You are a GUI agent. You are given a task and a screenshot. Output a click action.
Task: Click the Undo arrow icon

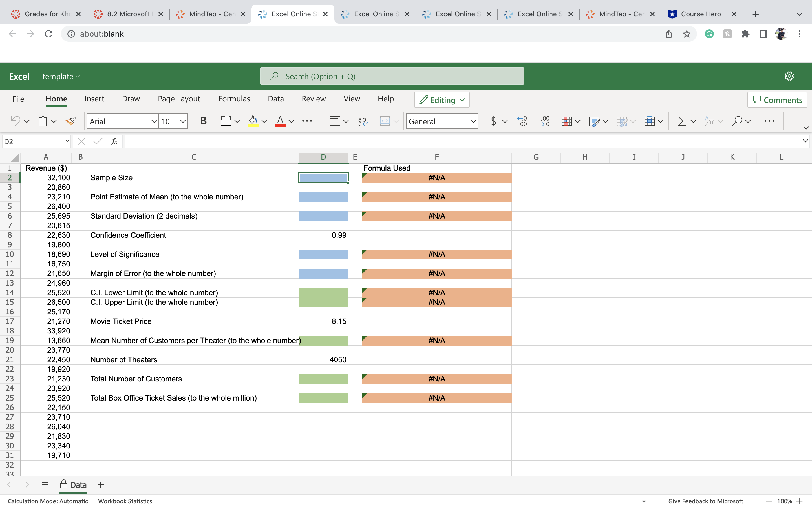coord(16,121)
